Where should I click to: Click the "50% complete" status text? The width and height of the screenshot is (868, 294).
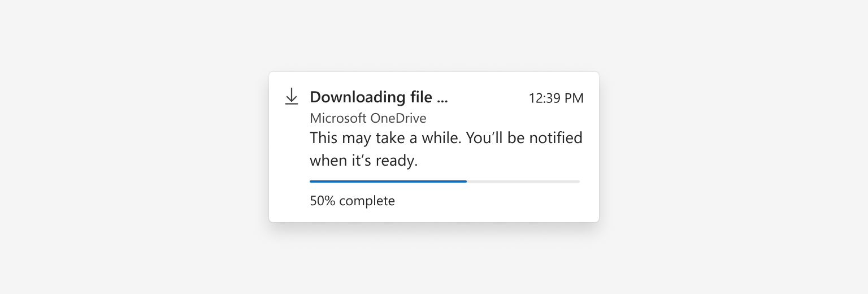[352, 201]
